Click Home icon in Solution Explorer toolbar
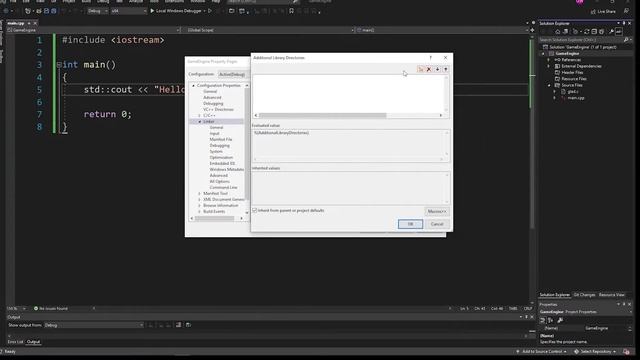The height and width of the screenshot is (360, 640). [558, 32]
